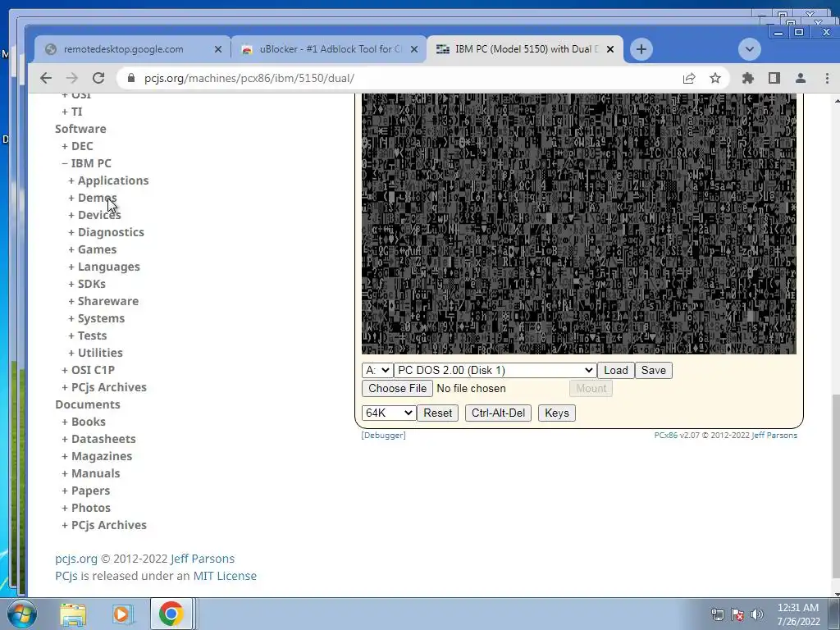Click the Save disk button
The width and height of the screenshot is (840, 630).
654,370
